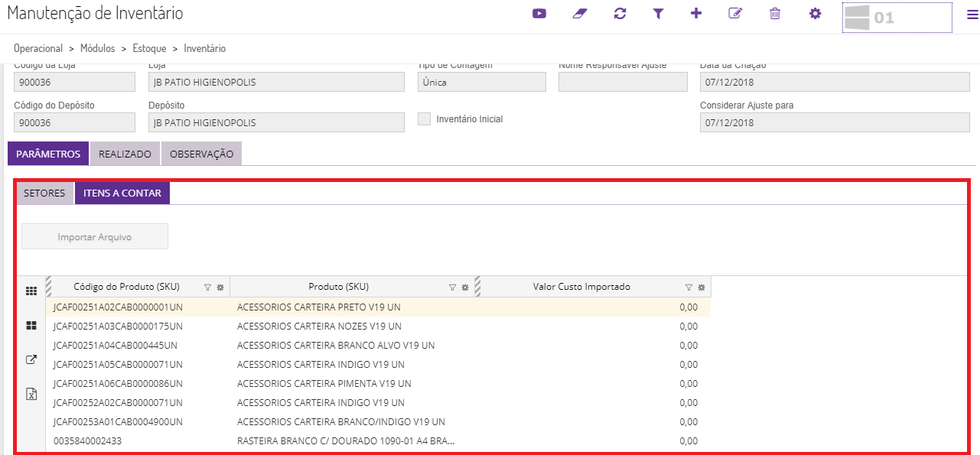Export grid to Excel file icon

31,394
